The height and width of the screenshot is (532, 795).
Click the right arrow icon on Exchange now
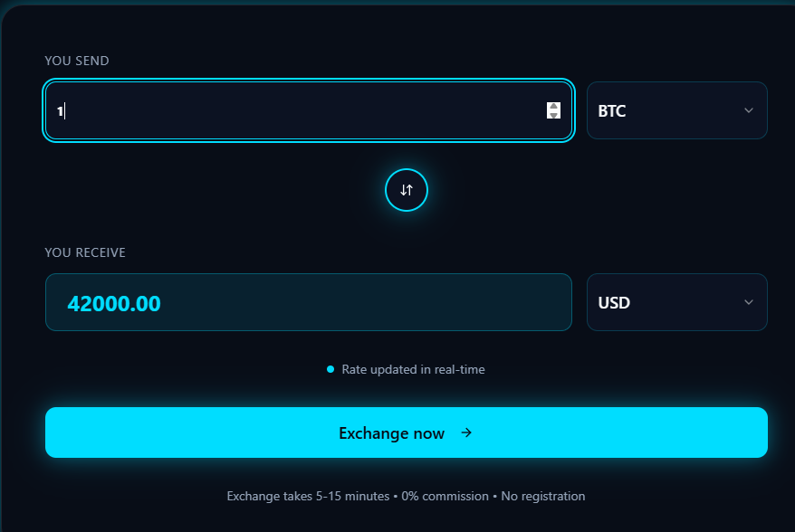(466, 432)
